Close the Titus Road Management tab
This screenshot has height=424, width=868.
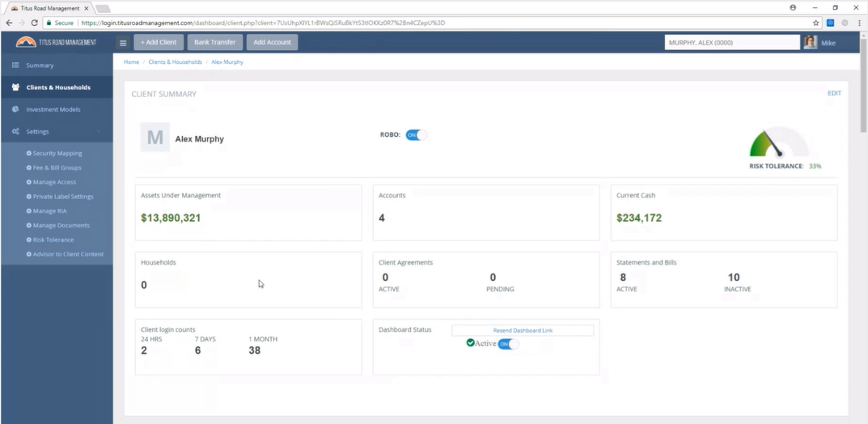click(x=87, y=8)
